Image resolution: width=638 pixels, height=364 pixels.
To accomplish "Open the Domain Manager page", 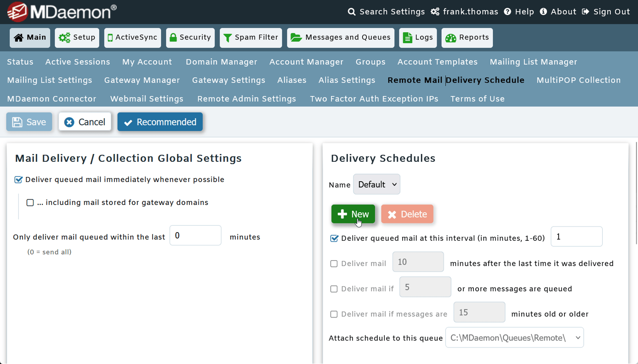I will click(x=222, y=62).
